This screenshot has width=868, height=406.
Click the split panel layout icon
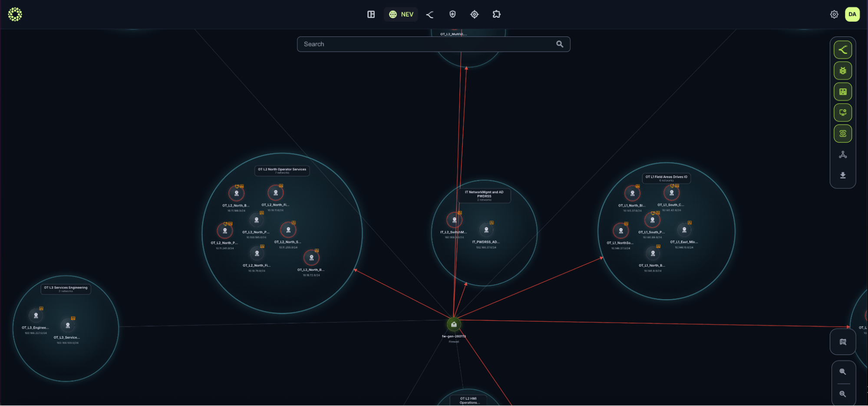click(x=370, y=14)
